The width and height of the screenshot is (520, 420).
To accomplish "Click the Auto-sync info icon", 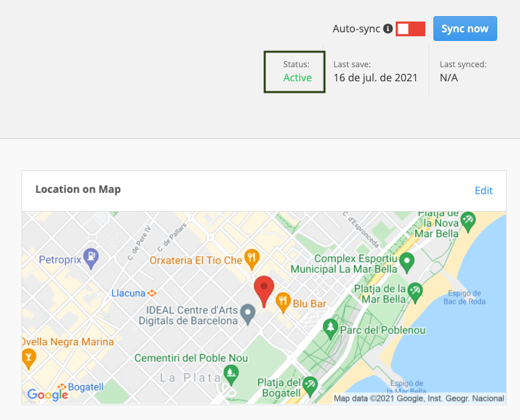I will (x=388, y=29).
